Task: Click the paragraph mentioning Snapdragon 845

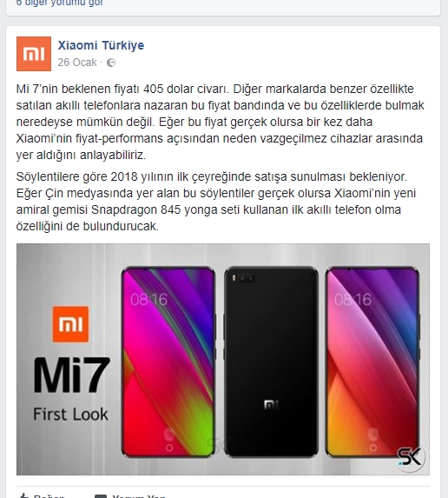Action: pos(215,202)
